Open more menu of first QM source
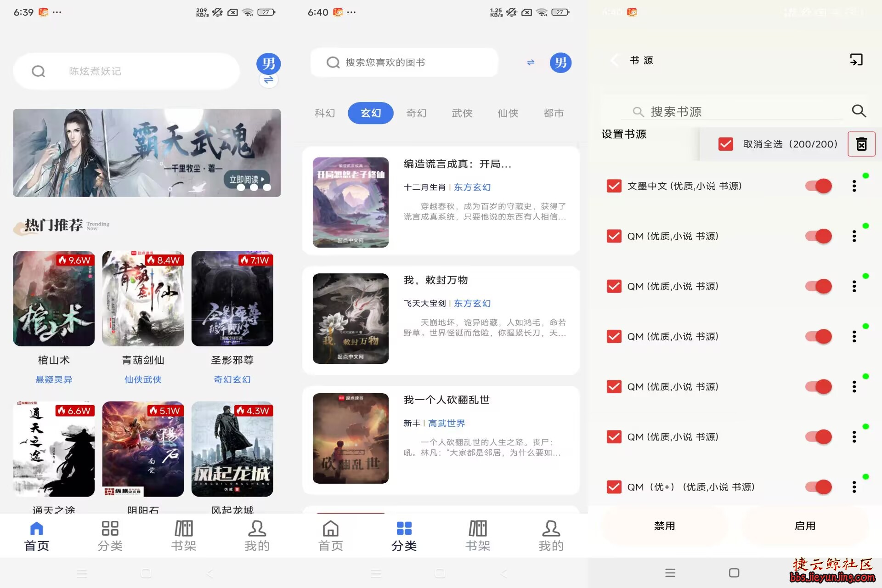Image resolution: width=882 pixels, height=588 pixels. (x=854, y=236)
